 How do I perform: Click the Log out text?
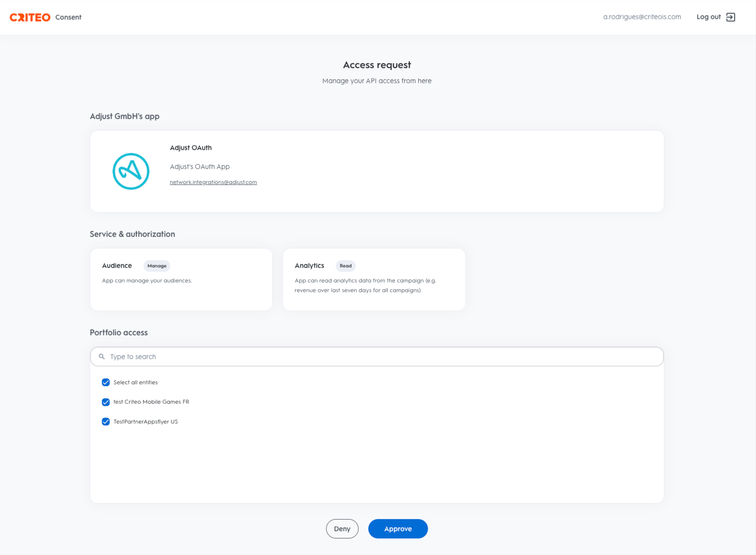[x=709, y=17]
